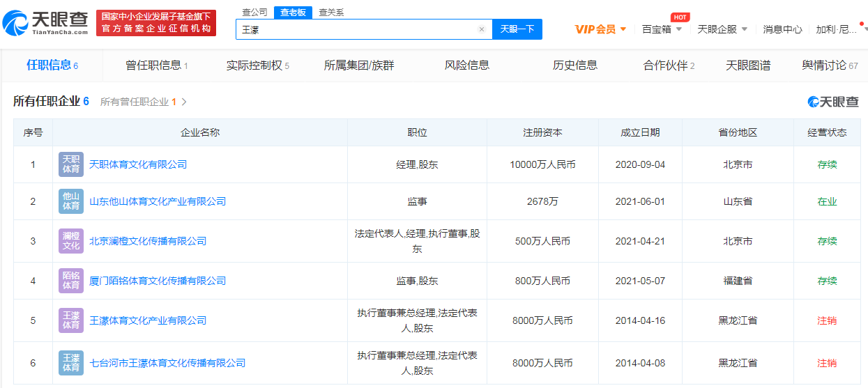Switch to the 查公司 search tab

point(254,13)
